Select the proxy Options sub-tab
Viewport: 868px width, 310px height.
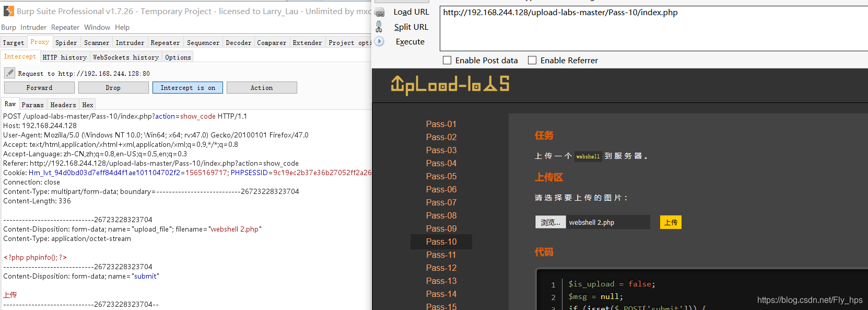[178, 58]
